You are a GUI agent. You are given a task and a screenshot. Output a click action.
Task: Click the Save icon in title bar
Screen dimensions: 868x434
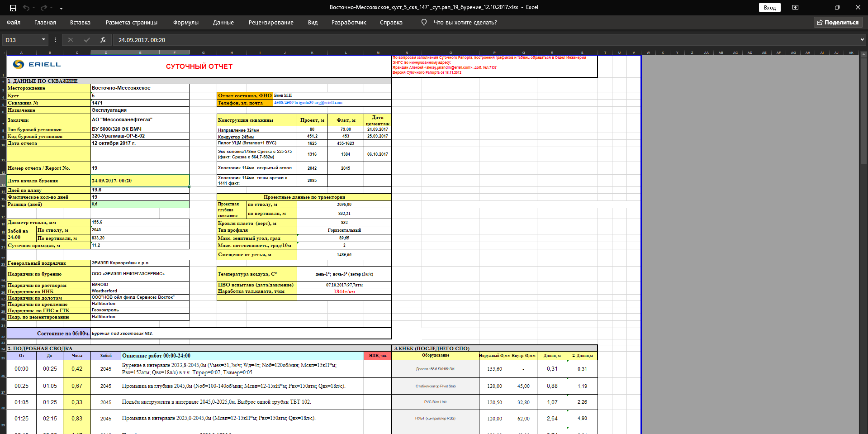tap(13, 8)
